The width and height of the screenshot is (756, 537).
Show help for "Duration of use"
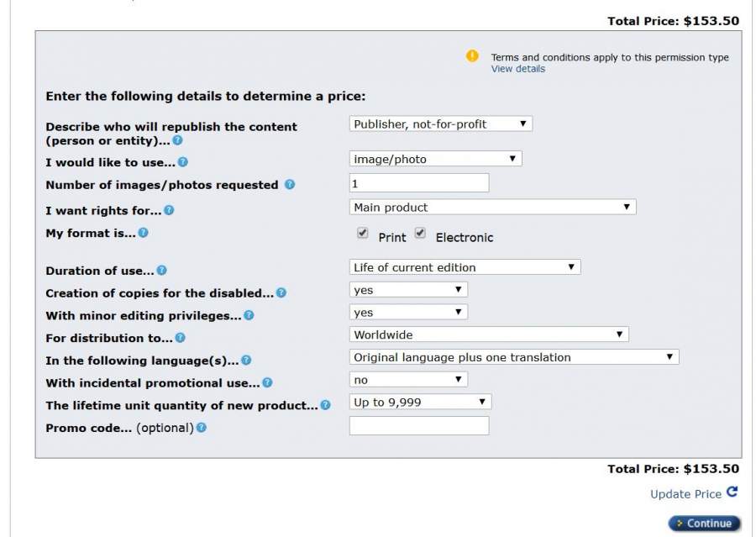coord(161,271)
